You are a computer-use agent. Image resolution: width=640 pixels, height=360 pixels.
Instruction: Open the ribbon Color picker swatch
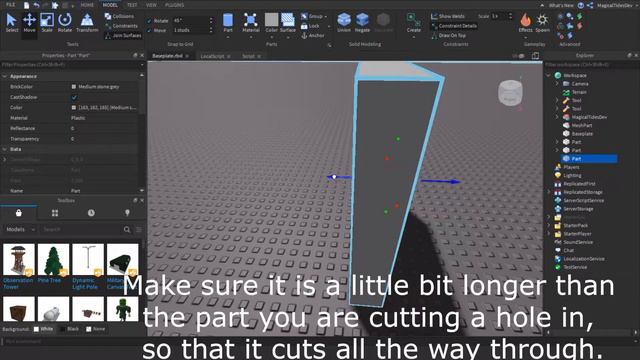pos(271,20)
